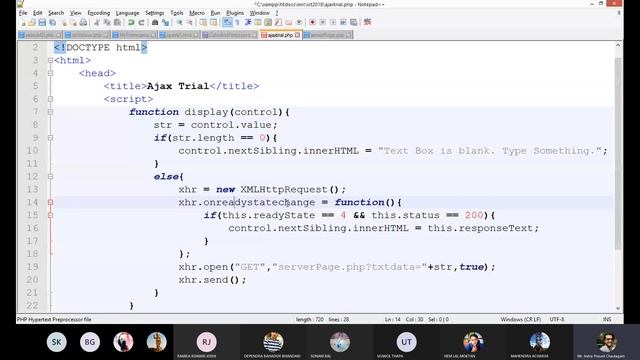The height and width of the screenshot is (360, 640).
Task: Click the Open file toolbar icon
Action: pos(32,22)
